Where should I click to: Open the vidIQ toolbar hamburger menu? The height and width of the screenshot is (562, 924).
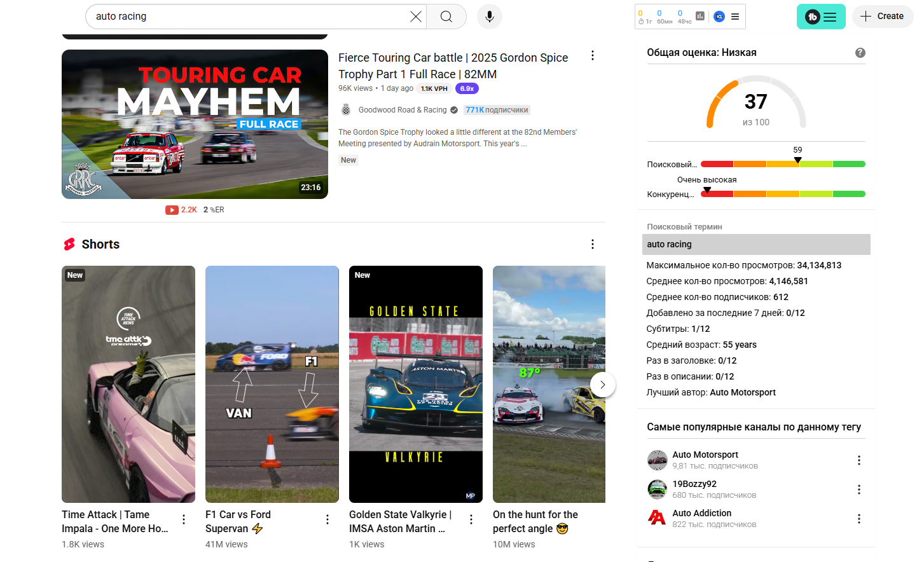(735, 17)
